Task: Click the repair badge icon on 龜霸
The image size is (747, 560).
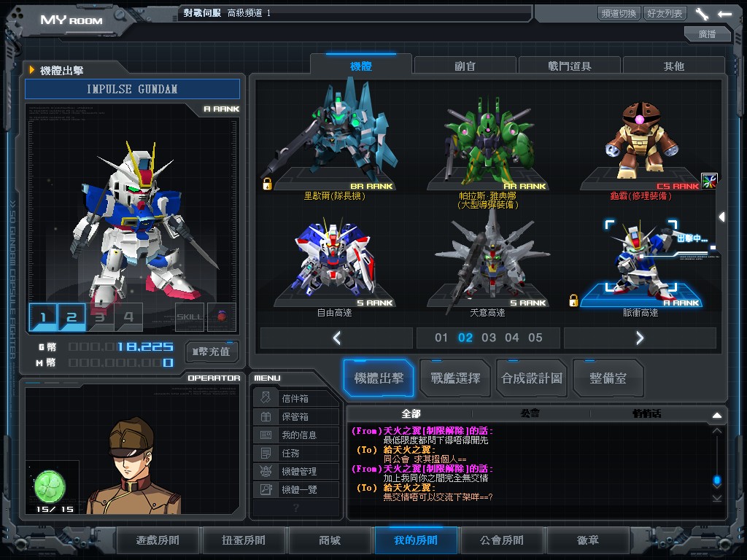Action: pos(709,181)
